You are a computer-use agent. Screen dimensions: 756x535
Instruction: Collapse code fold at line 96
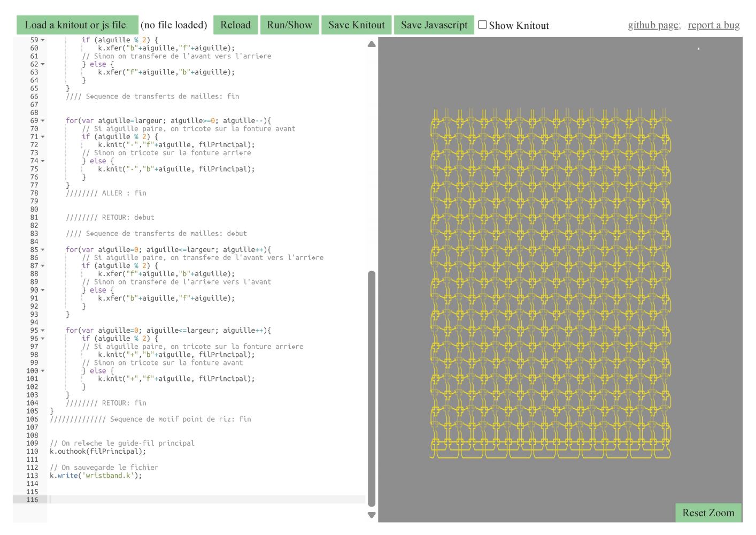(43, 339)
